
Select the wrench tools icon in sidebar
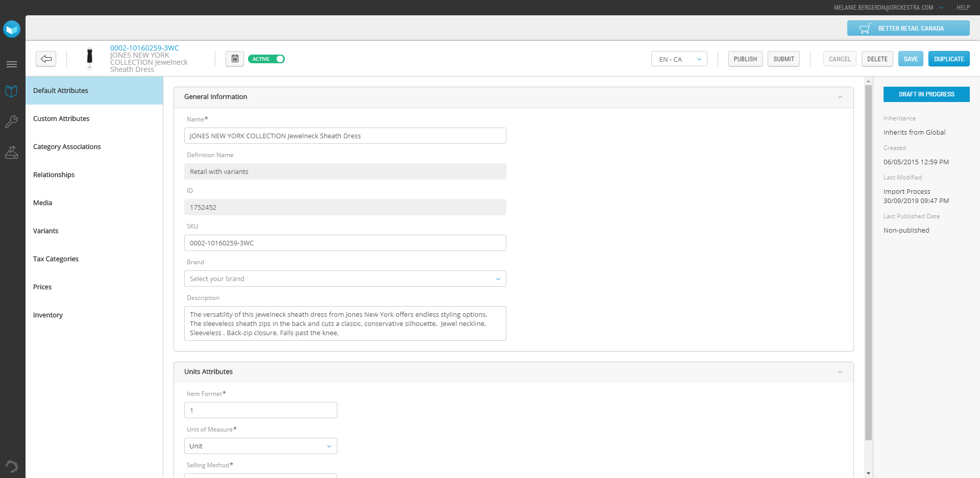(x=11, y=121)
